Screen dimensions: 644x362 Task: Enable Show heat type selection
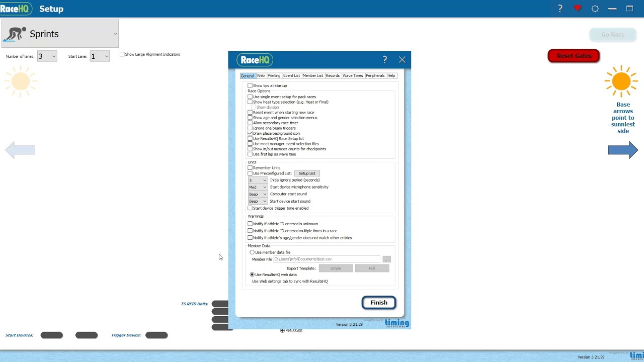click(x=250, y=102)
